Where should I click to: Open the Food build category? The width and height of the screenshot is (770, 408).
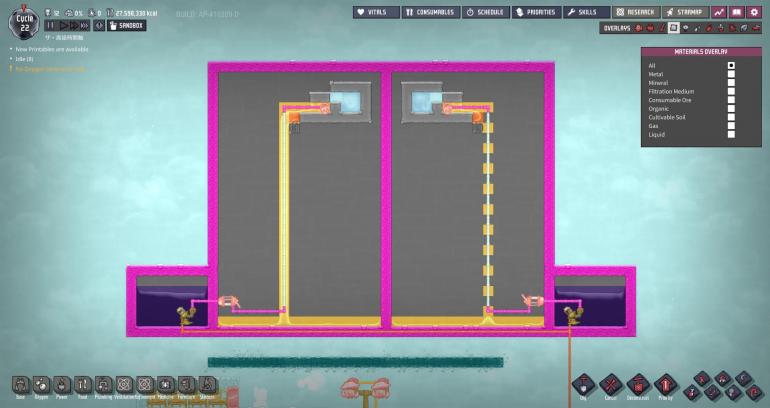(x=82, y=386)
